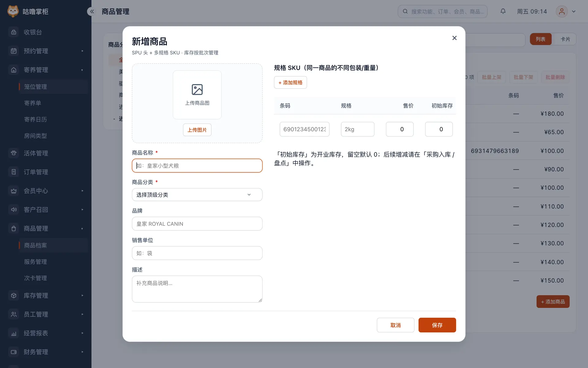The width and height of the screenshot is (588, 368).
Task: Click barcode 6931479663189 in the table
Action: [495, 151]
